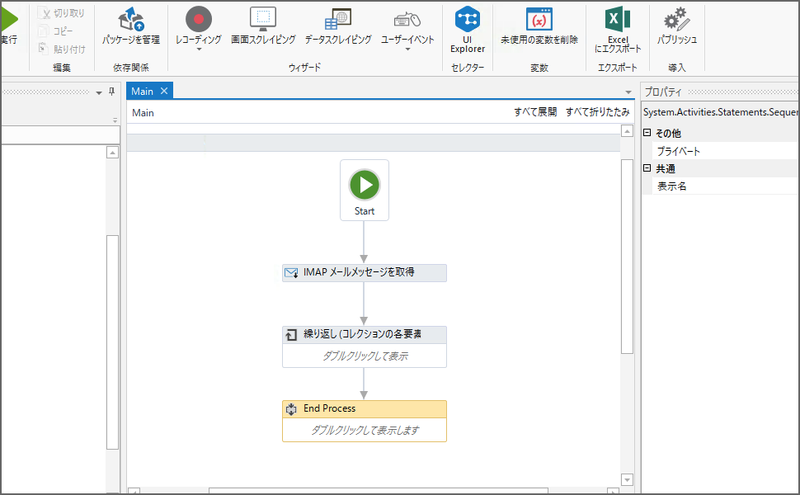Click the IMAP mail envelope icon
Image resolution: width=800 pixels, height=495 pixels.
click(291, 273)
